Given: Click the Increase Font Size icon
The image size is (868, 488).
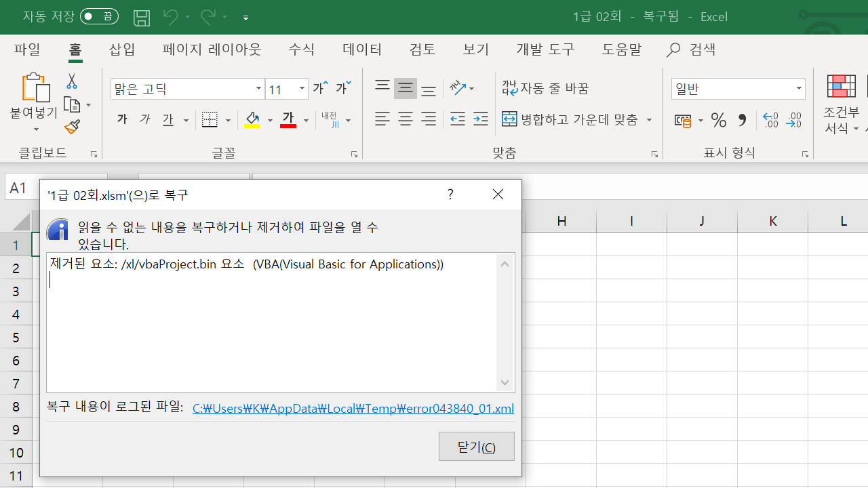Looking at the screenshot, I should pyautogui.click(x=320, y=88).
